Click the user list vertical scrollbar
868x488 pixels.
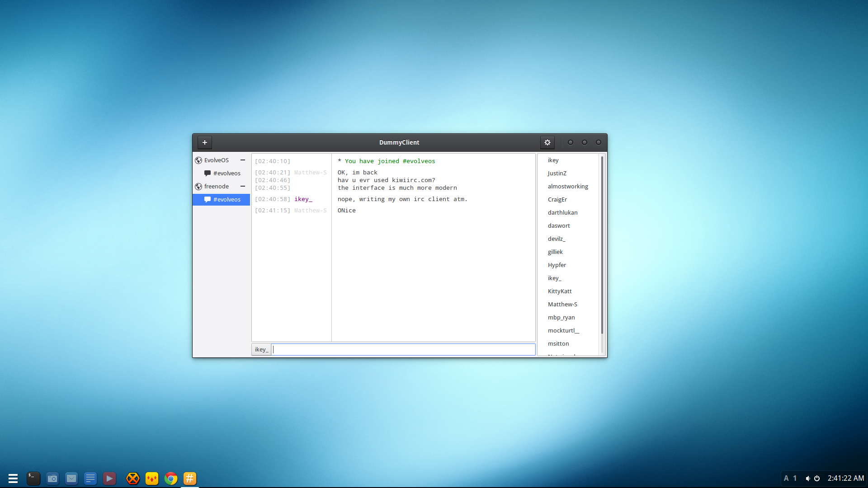602,245
